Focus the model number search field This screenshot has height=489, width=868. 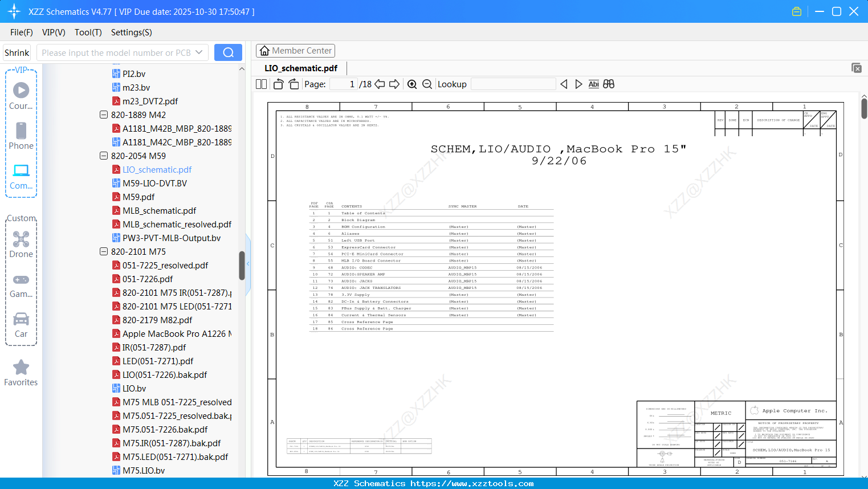coord(116,52)
